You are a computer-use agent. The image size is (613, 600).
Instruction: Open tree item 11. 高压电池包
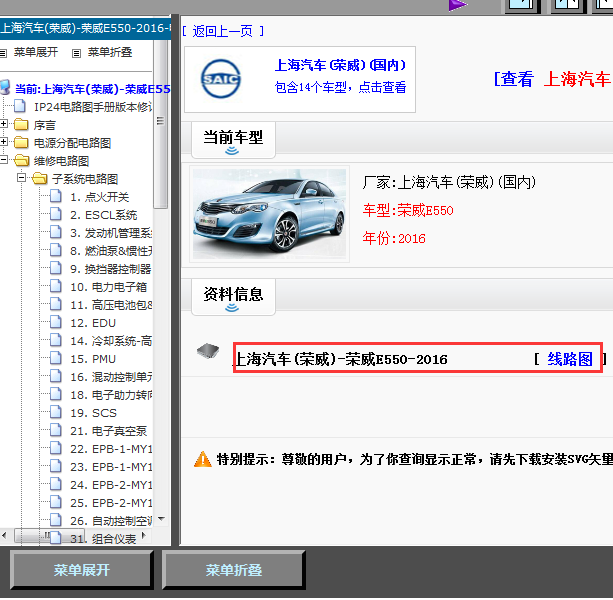(111, 305)
